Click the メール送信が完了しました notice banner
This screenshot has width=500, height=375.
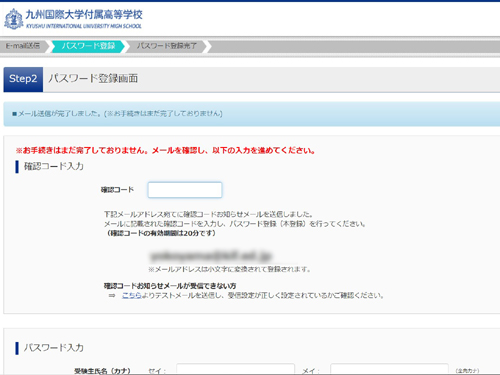(252, 114)
